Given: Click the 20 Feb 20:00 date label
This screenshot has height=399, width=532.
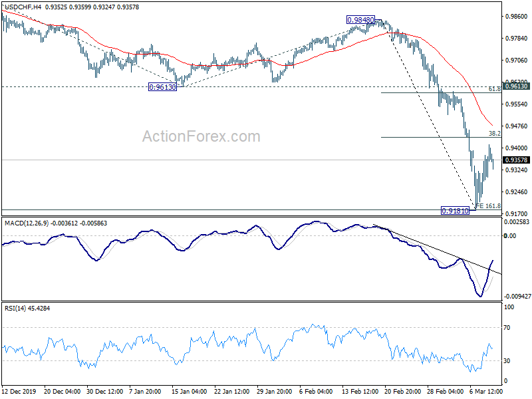Looking at the screenshot, I should coord(402,391).
